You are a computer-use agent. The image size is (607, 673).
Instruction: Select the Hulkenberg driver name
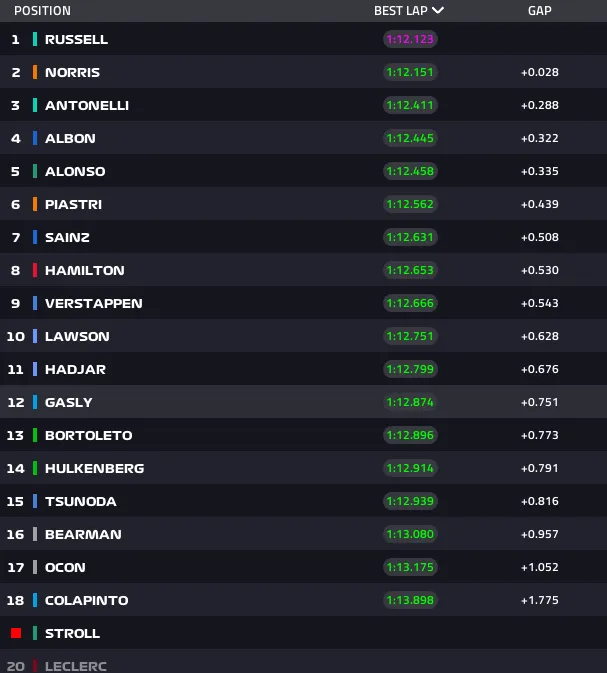coord(94,468)
